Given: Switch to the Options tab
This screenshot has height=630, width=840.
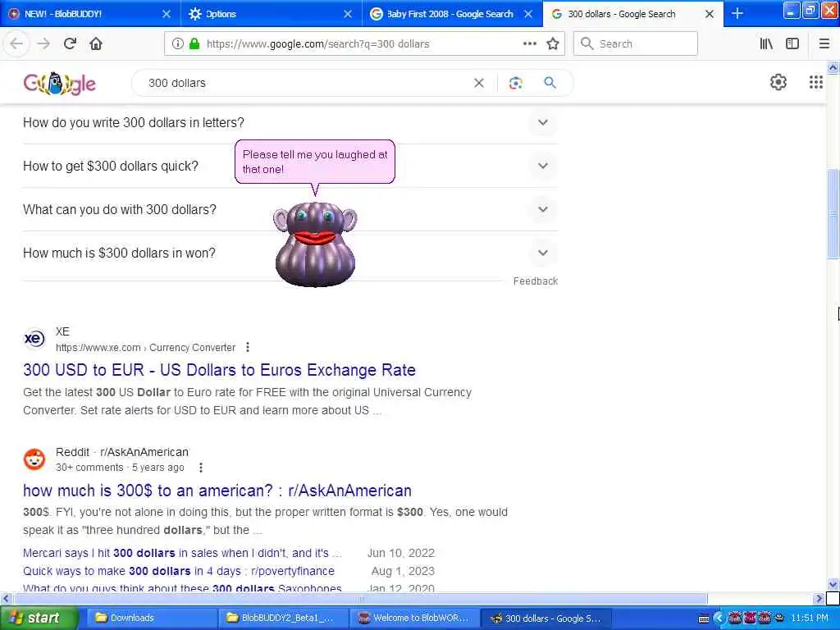Looking at the screenshot, I should point(271,13).
